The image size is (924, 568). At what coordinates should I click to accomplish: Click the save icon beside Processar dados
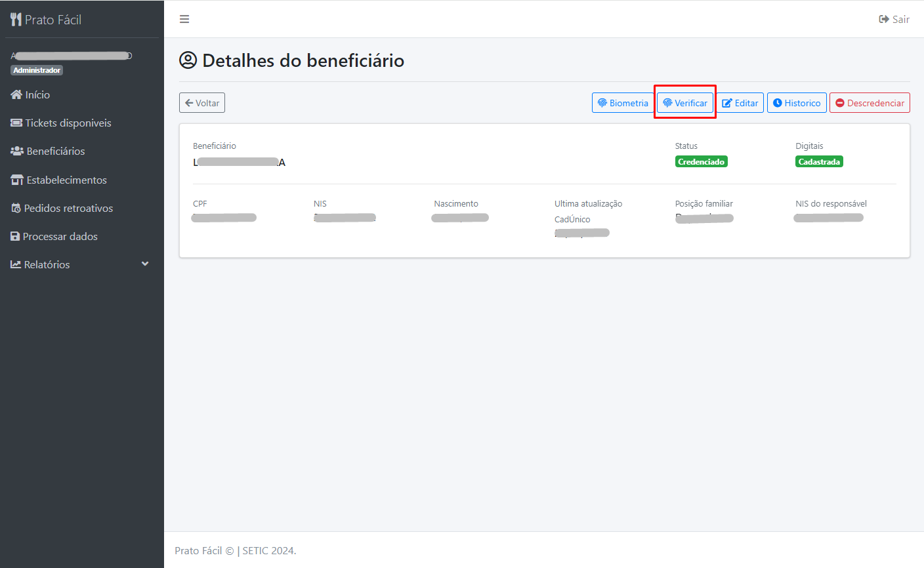point(15,236)
